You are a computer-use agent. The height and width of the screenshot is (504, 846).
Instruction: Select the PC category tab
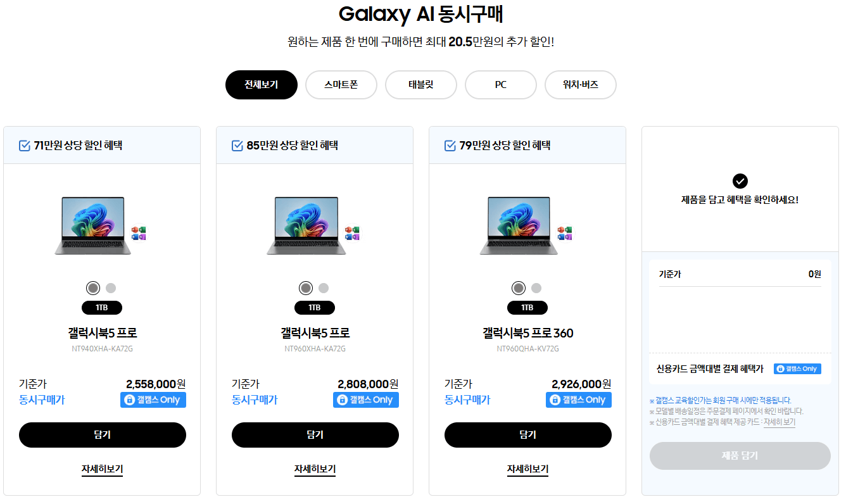click(x=500, y=84)
